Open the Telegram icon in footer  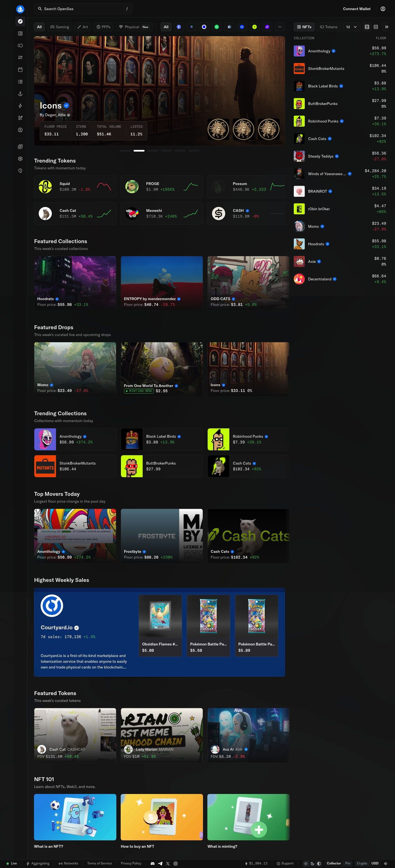click(160, 864)
